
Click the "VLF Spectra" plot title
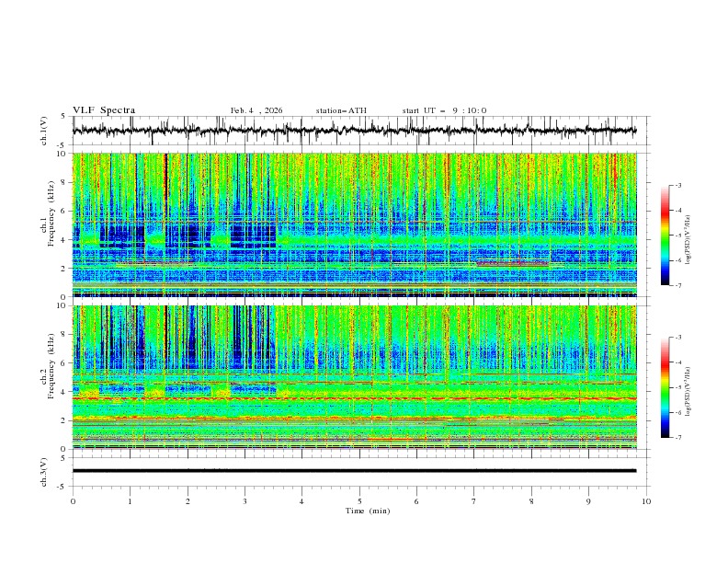pos(104,110)
